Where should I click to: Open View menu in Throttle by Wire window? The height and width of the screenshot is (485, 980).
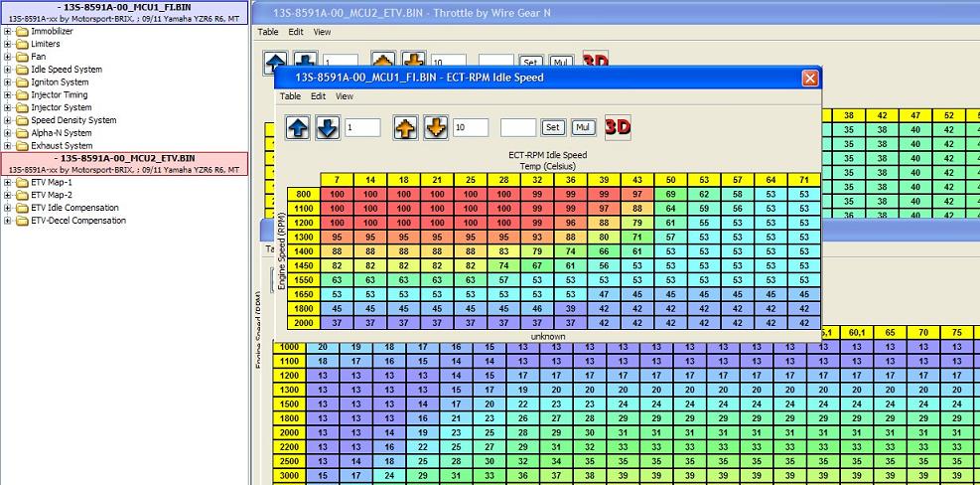pos(322,32)
